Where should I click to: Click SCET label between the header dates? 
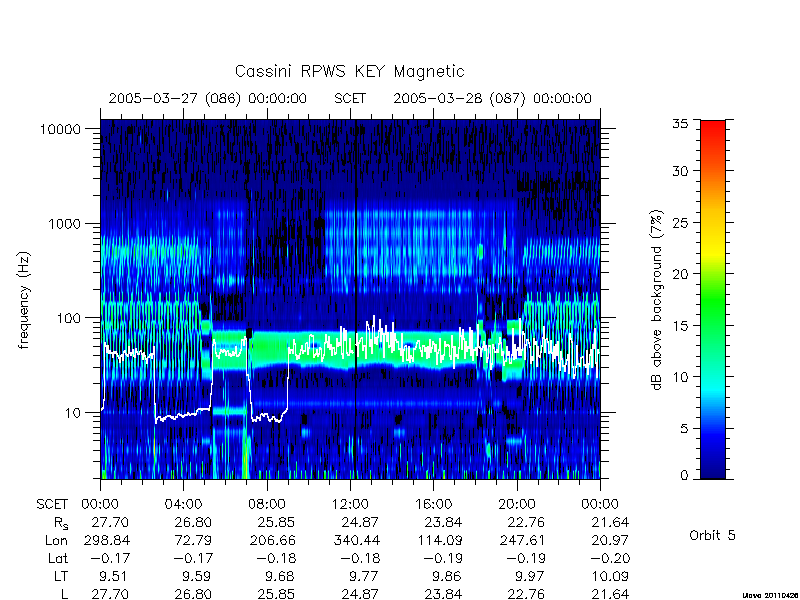[x=350, y=98]
